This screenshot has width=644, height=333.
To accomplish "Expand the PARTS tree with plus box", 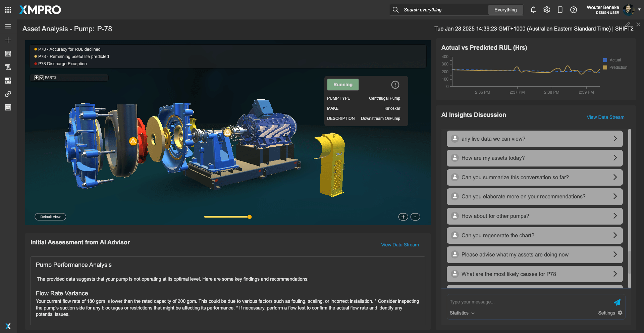I will [x=37, y=78].
